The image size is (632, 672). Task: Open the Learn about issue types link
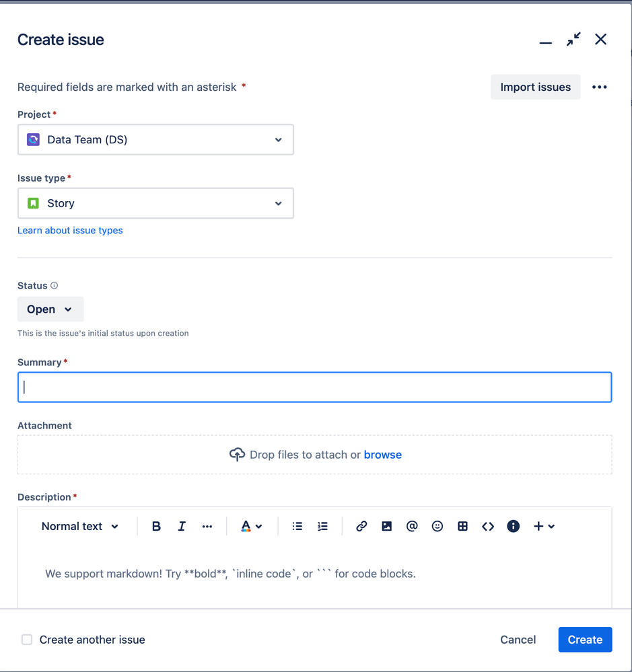pos(70,230)
